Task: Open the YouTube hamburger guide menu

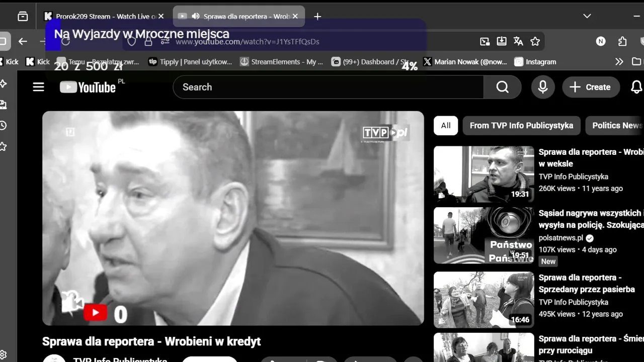Action: pyautogui.click(x=39, y=87)
